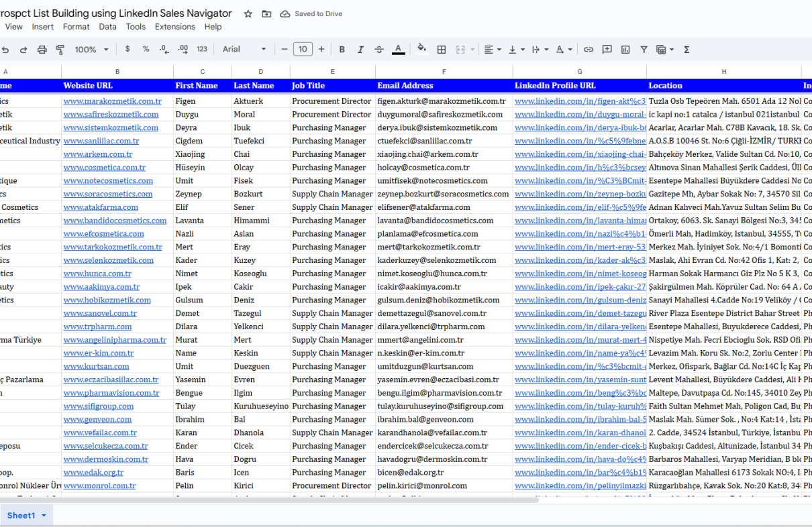Click the Functions sigma icon
This screenshot has width=812, height=527.
[x=687, y=50]
